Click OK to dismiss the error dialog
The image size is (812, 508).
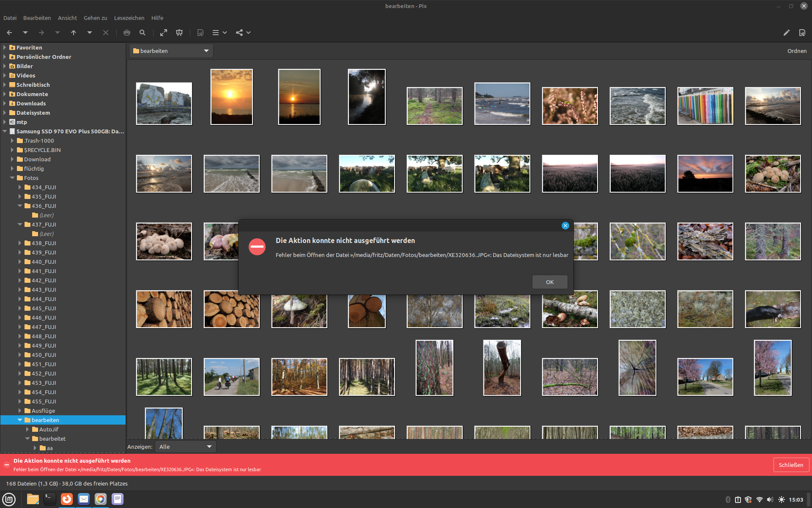pos(549,282)
